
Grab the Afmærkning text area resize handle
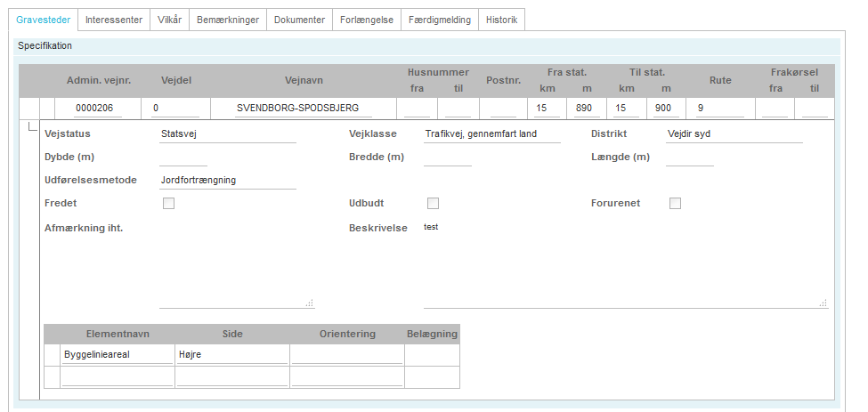point(310,303)
